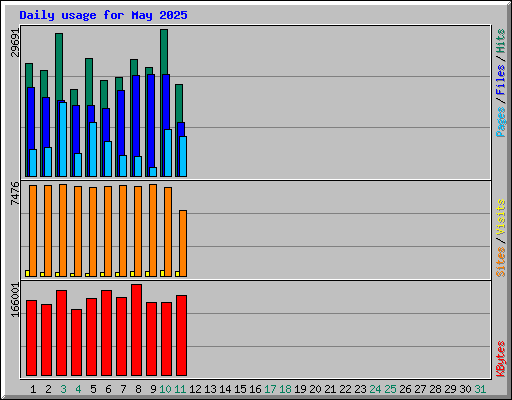Click the tallest red KBytes bar for day 8
512x400 pixels.
point(136,330)
